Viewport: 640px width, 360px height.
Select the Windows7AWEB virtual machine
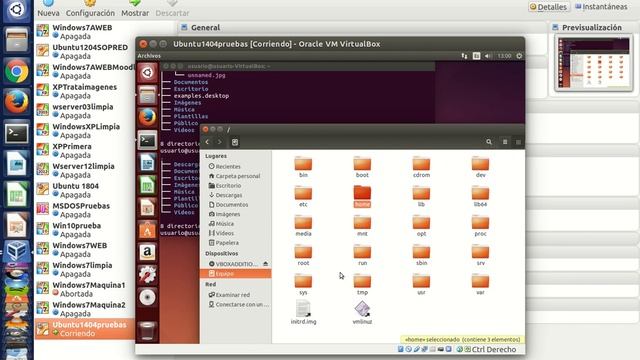point(85,31)
